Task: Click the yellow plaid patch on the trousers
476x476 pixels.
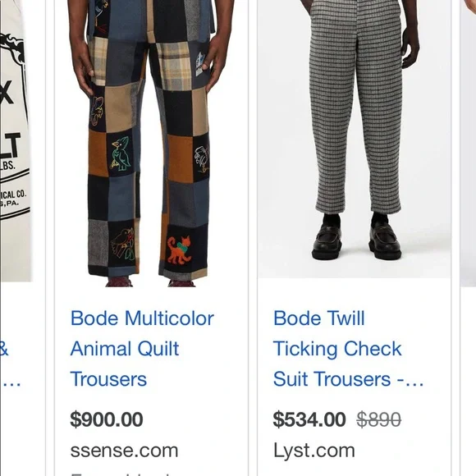Action: pos(175,66)
